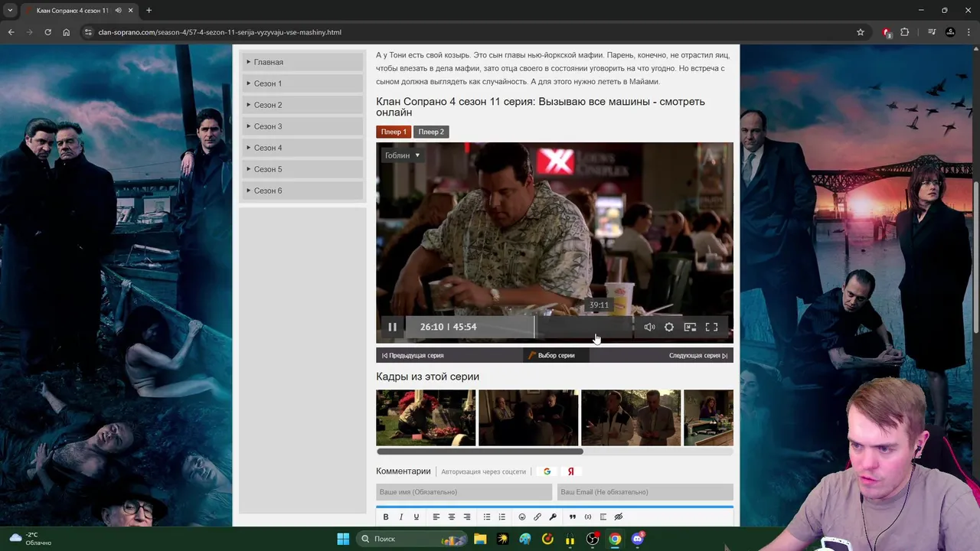980x551 pixels.
Task: Toggle crossed-eye hide text icon
Action: 619,517
